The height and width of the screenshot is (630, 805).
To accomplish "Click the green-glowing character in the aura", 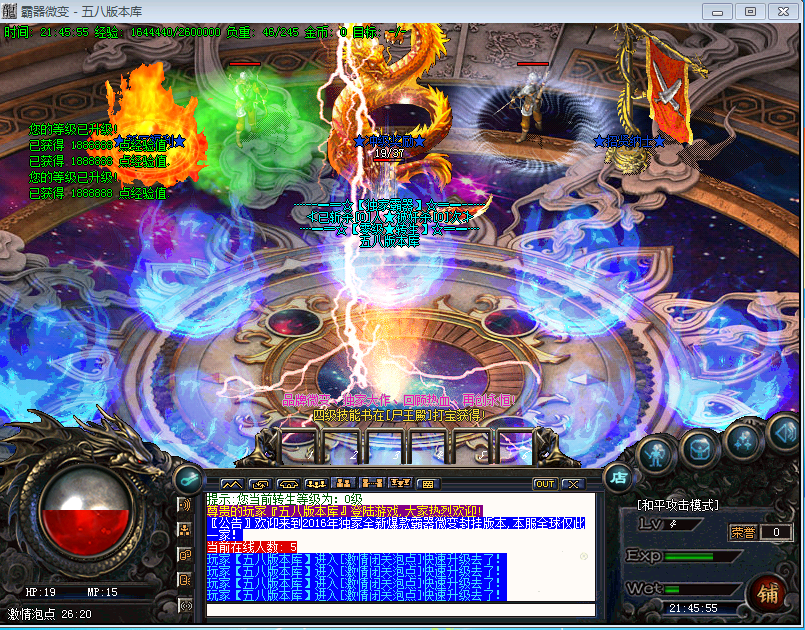I will pos(246,109).
